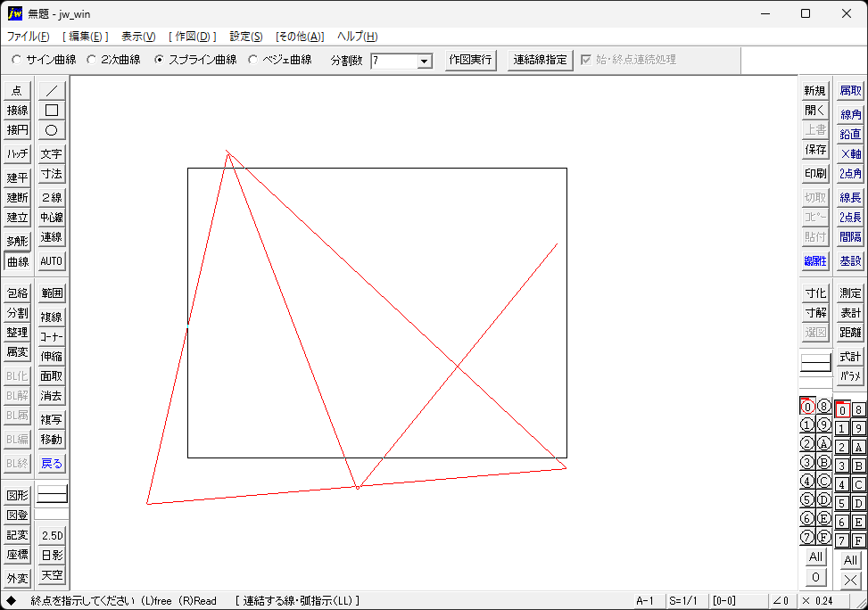
Task: Select the 文字 (text) tool
Action: tap(51, 153)
